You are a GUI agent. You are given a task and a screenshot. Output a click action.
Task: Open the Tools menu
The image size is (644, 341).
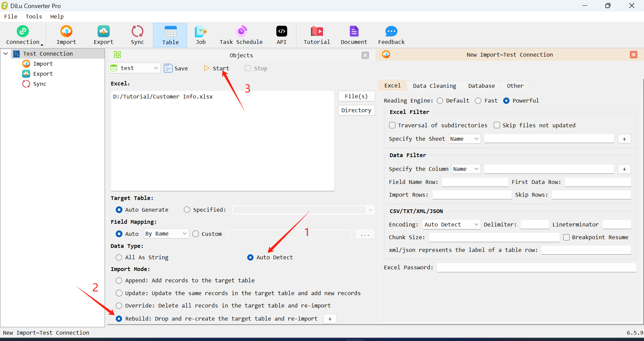pos(34,16)
